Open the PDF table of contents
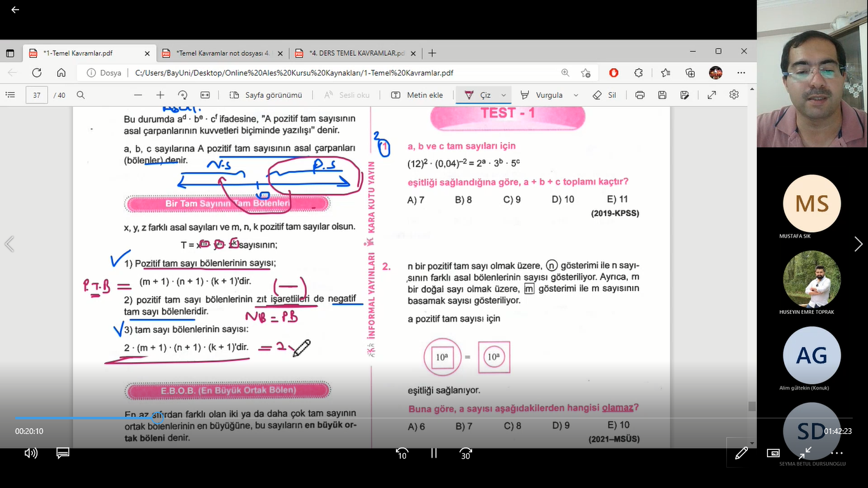 (x=10, y=95)
